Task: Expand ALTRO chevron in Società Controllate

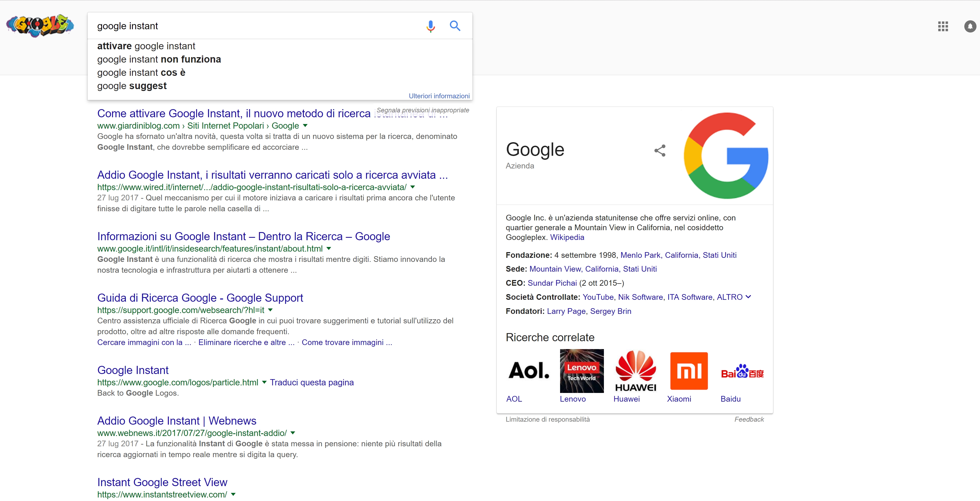Action: coord(748,297)
